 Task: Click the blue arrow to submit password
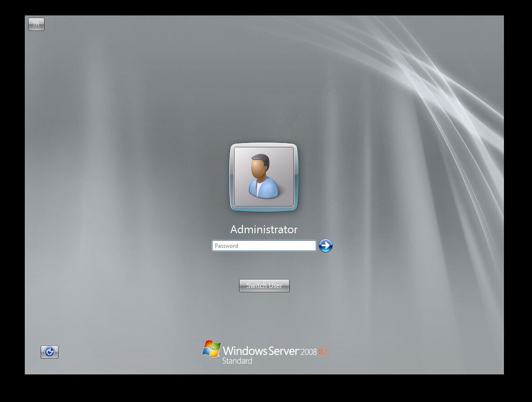click(x=325, y=245)
